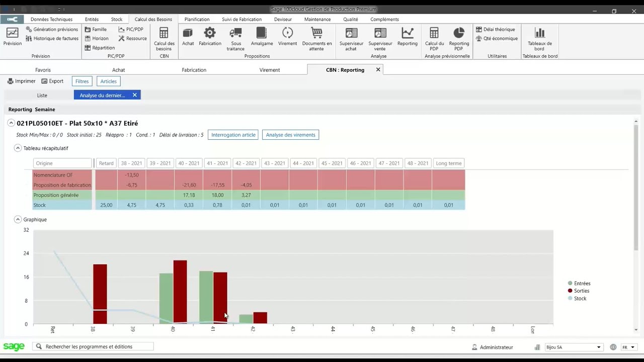Open Virement propositions
The width and height of the screenshot is (644, 362).
(x=287, y=37)
